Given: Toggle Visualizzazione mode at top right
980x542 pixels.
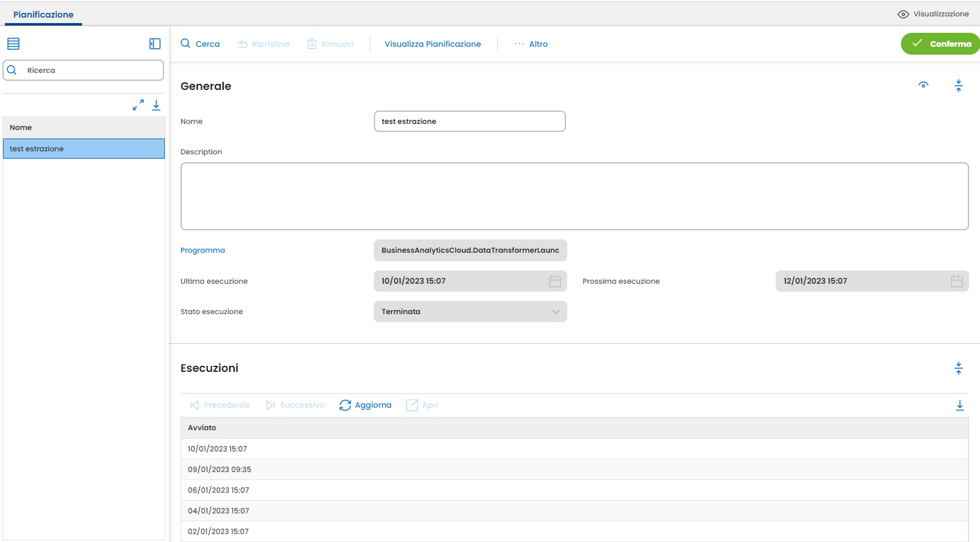Looking at the screenshot, I should point(933,14).
